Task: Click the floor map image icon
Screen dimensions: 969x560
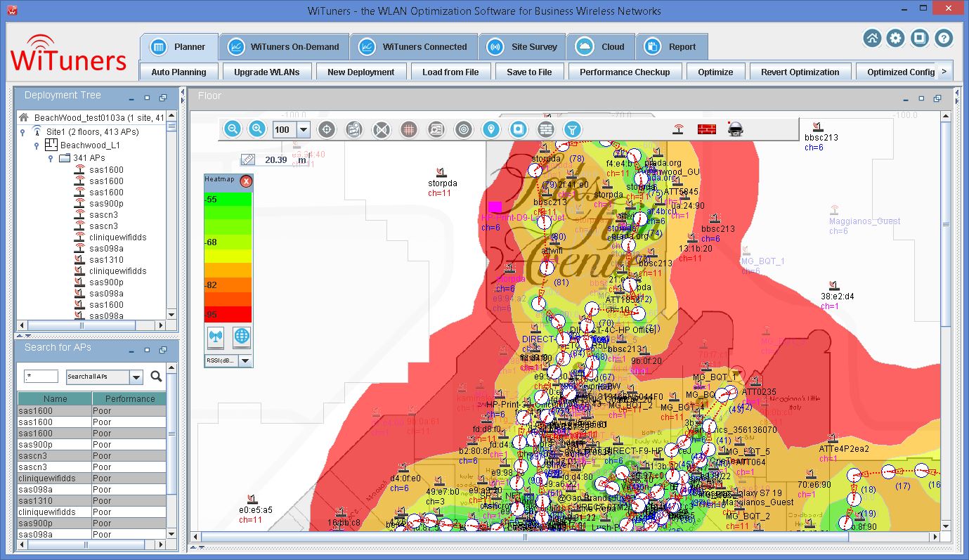Action: [353, 129]
